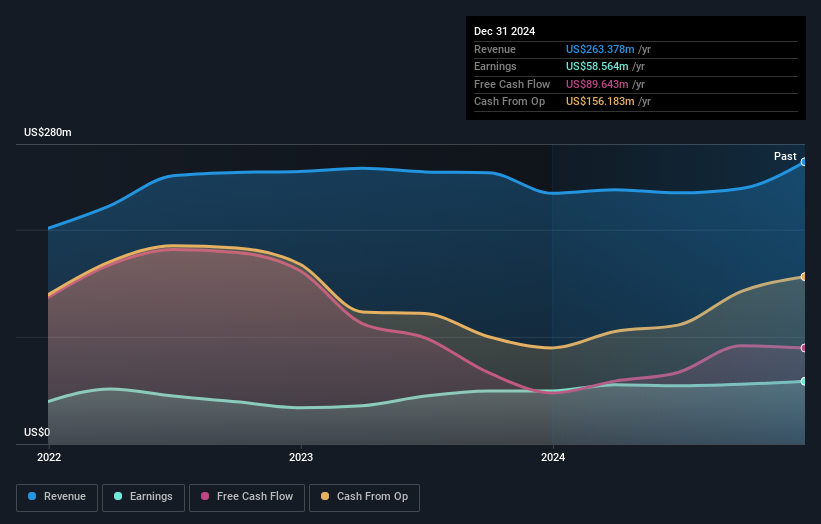Click the Dec 31 2024 tooltip date

504,31
